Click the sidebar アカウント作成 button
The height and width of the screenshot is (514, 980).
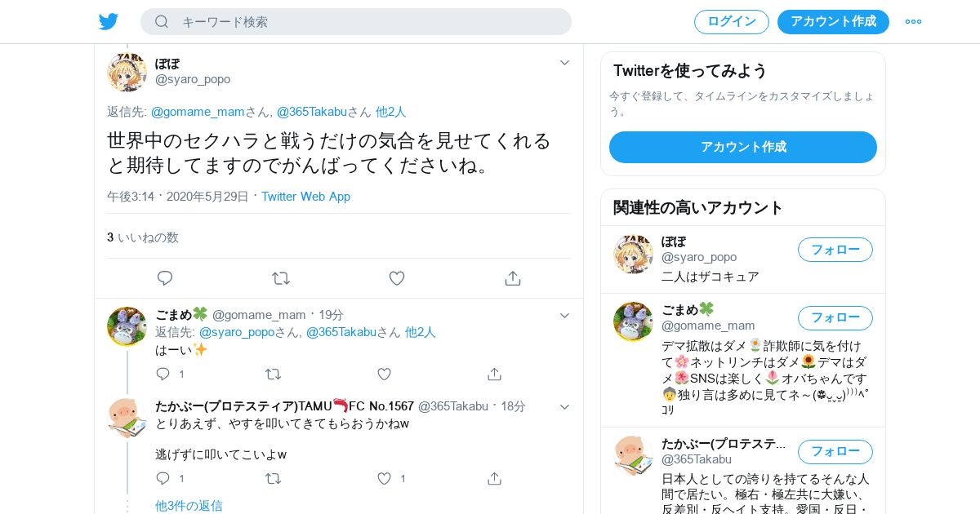coord(743,147)
